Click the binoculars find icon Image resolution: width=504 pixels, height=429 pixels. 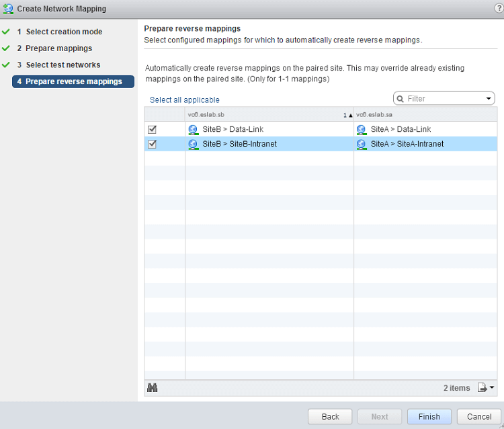coord(152,388)
